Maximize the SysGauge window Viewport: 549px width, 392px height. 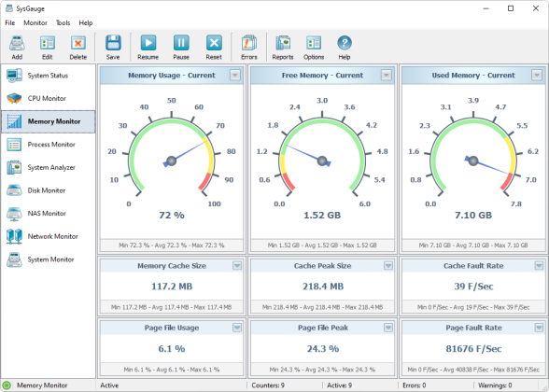(511, 8)
